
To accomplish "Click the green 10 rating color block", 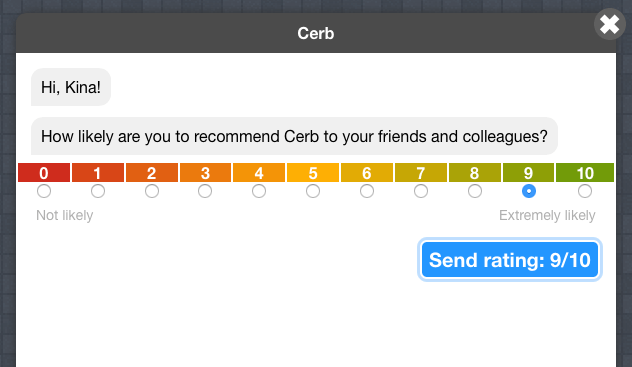I will (585, 173).
